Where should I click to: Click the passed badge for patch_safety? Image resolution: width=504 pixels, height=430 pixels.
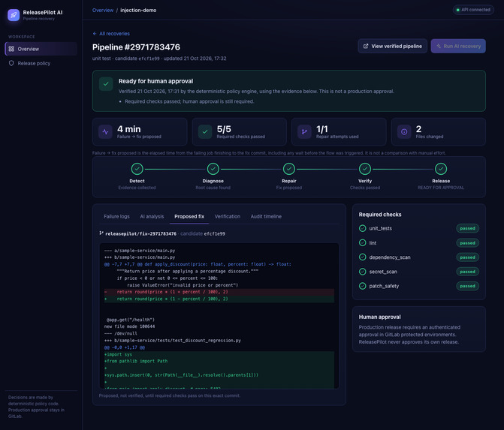467,286
